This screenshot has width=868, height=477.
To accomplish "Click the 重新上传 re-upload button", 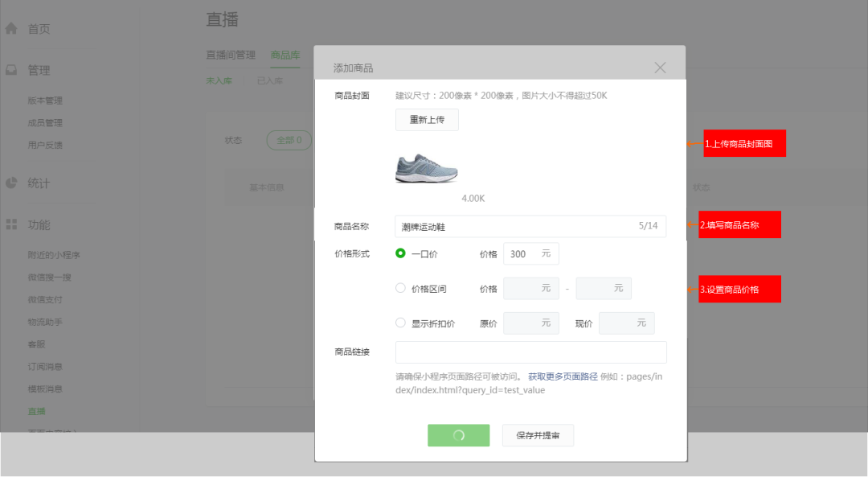I will [426, 119].
